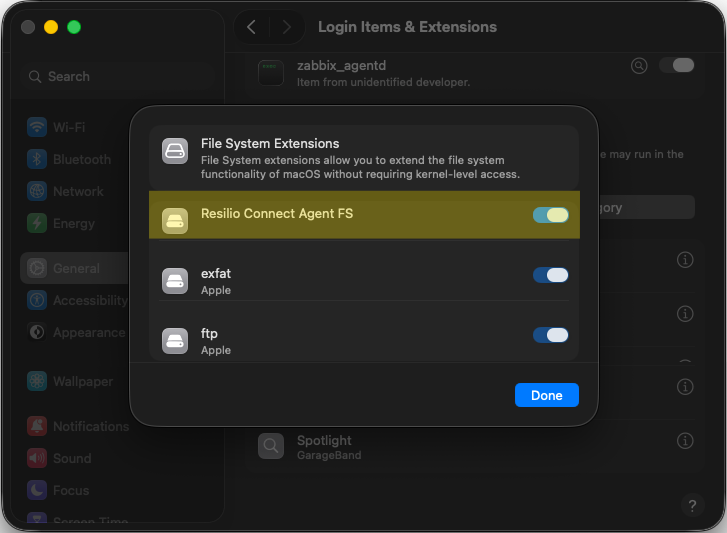Click the yellow minimize window button
The height and width of the screenshot is (533, 727).
click(x=51, y=27)
